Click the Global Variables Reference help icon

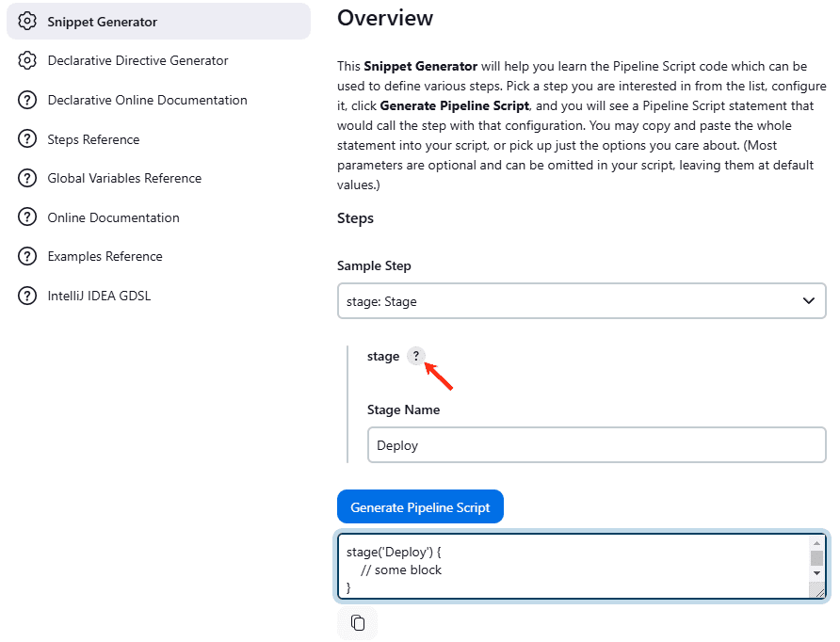coord(27,178)
